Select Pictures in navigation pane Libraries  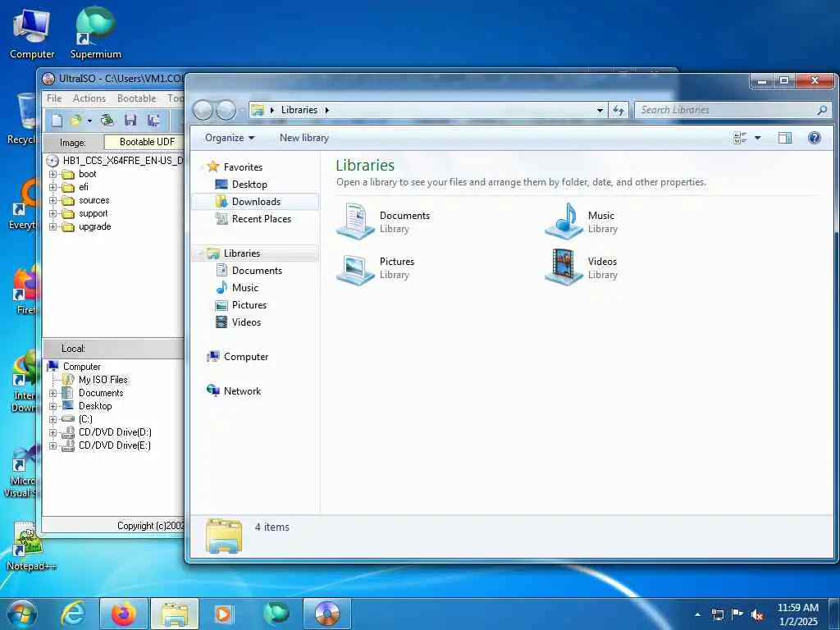click(x=249, y=305)
